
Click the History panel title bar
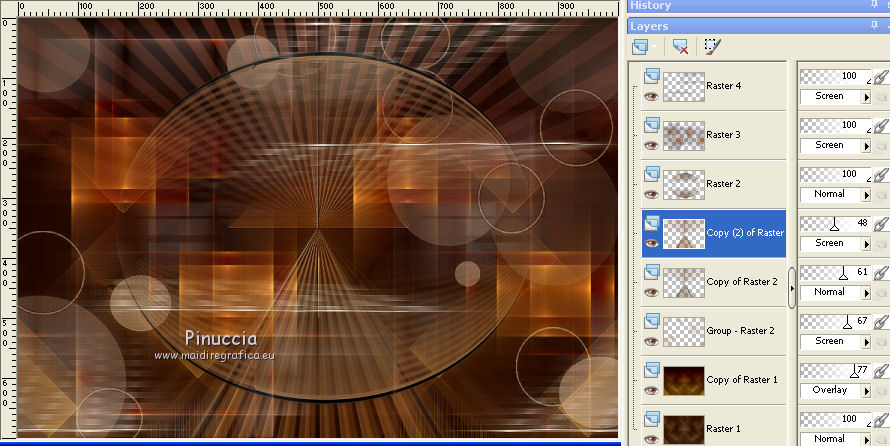click(x=758, y=5)
